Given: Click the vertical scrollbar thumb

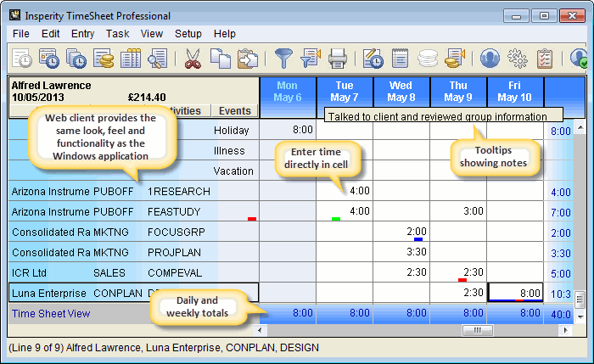Looking at the screenshot, I should click(580, 300).
